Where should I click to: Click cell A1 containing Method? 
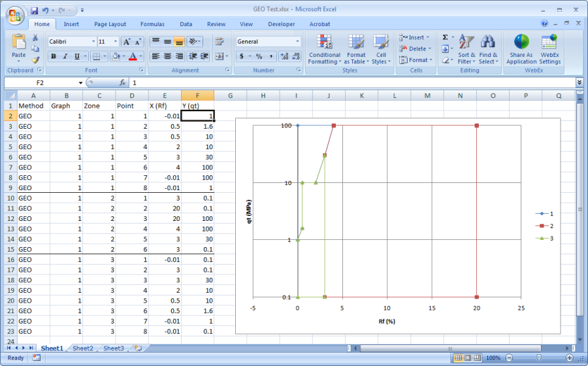(33, 105)
